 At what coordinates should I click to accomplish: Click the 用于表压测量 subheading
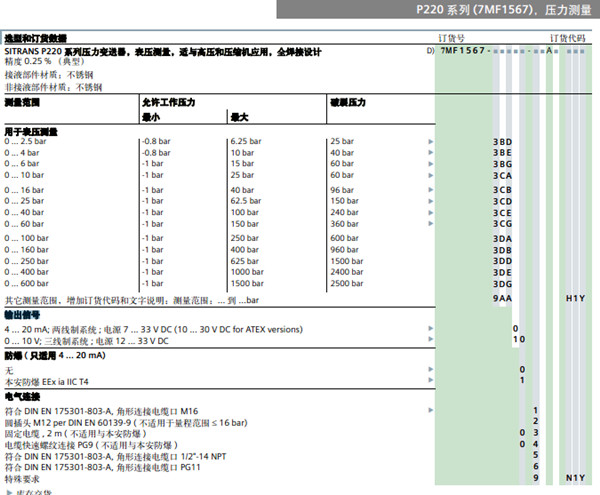click(x=31, y=132)
